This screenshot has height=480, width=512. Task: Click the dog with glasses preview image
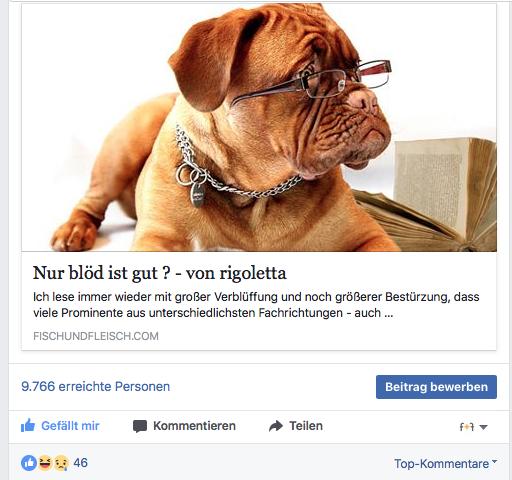coord(259,127)
